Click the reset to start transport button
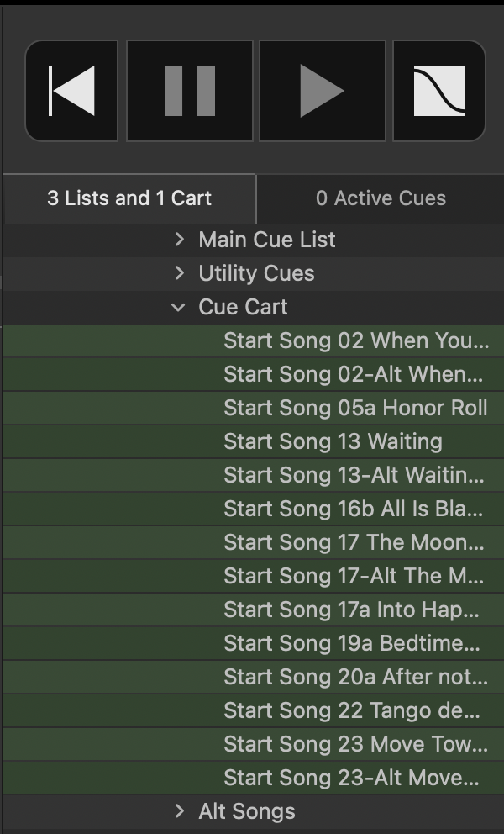Screen dimensions: 504x834 coord(71,91)
